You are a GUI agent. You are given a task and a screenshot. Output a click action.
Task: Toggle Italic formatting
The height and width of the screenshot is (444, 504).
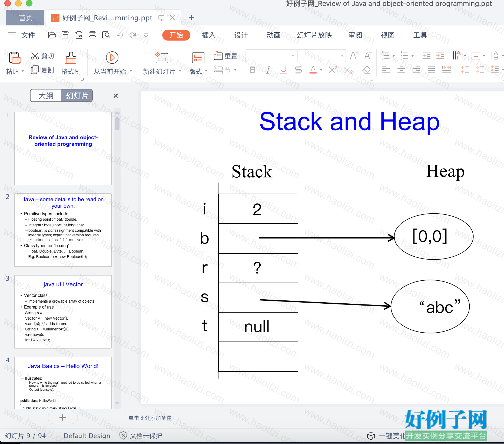[x=268, y=70]
